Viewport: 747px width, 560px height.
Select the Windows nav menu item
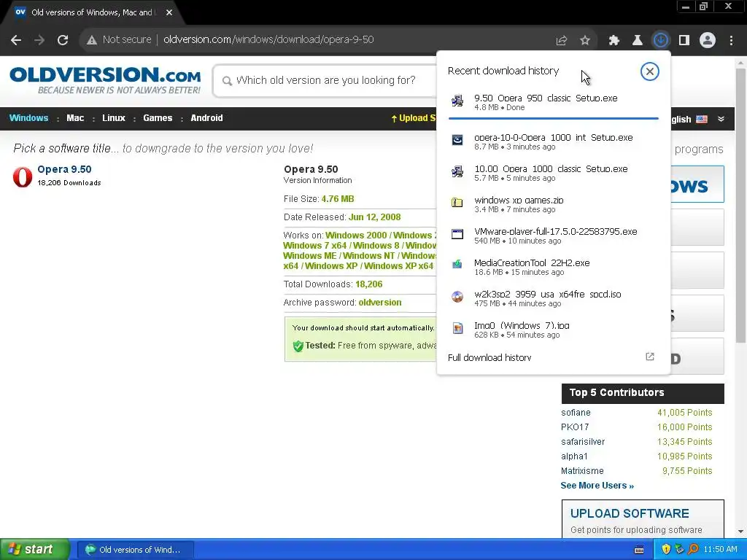28,118
